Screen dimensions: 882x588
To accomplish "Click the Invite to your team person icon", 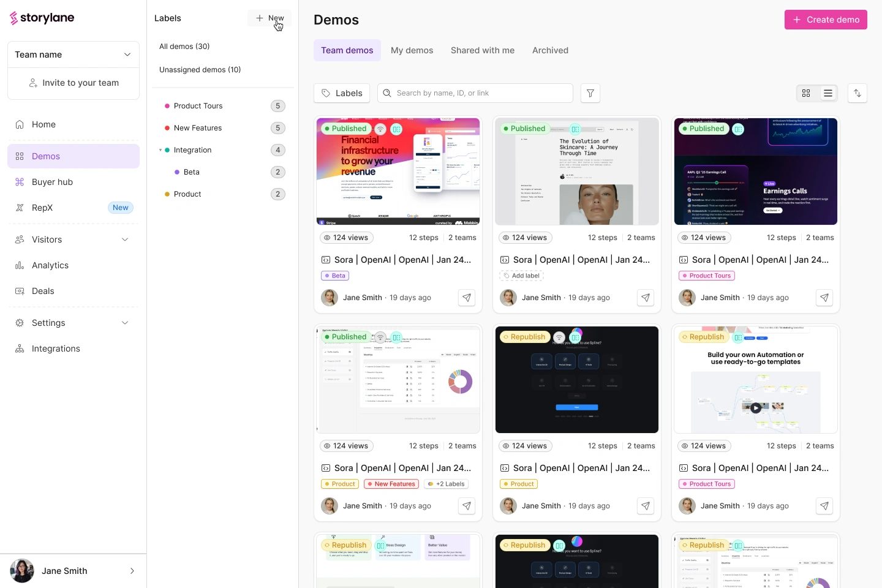I will pos(33,83).
